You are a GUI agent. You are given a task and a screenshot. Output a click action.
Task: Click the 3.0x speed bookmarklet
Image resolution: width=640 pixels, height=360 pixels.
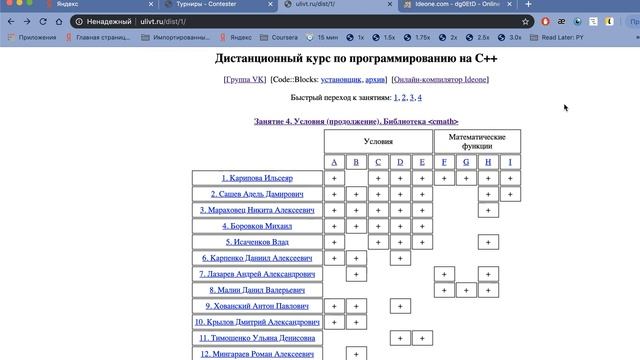coord(509,37)
